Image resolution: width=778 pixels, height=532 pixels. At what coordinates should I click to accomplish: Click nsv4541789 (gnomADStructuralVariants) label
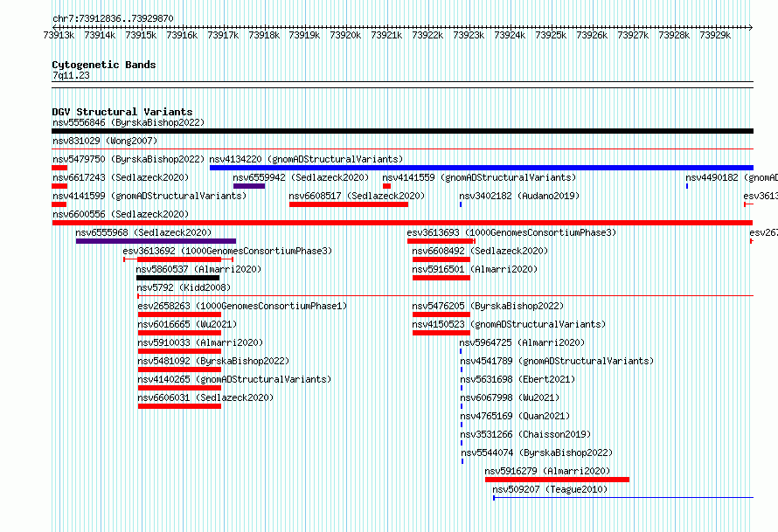click(x=557, y=361)
